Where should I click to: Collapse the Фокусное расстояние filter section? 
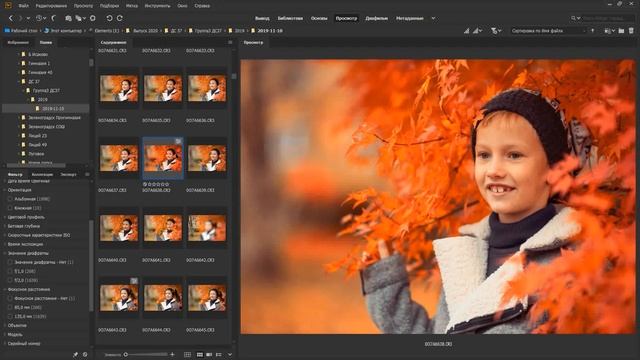pyautogui.click(x=5, y=289)
